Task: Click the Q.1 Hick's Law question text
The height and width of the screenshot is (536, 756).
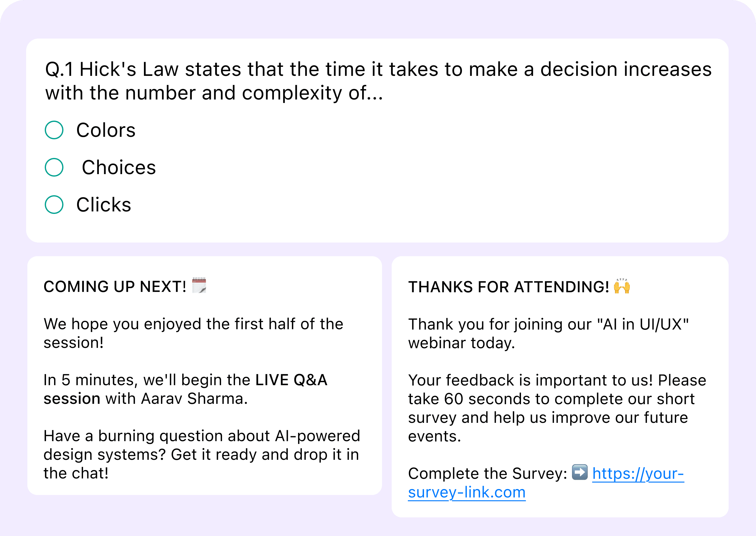Action: [378, 81]
